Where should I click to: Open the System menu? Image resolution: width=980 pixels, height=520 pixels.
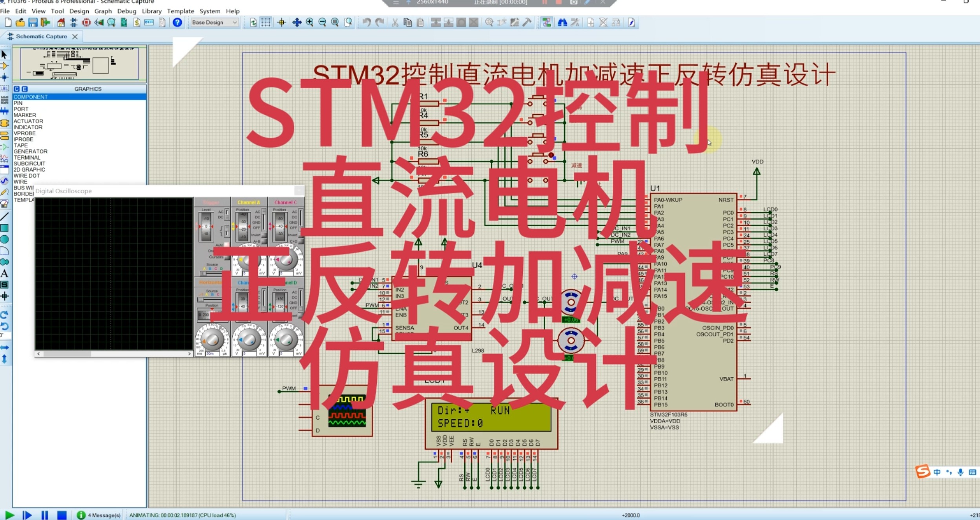[x=210, y=11]
